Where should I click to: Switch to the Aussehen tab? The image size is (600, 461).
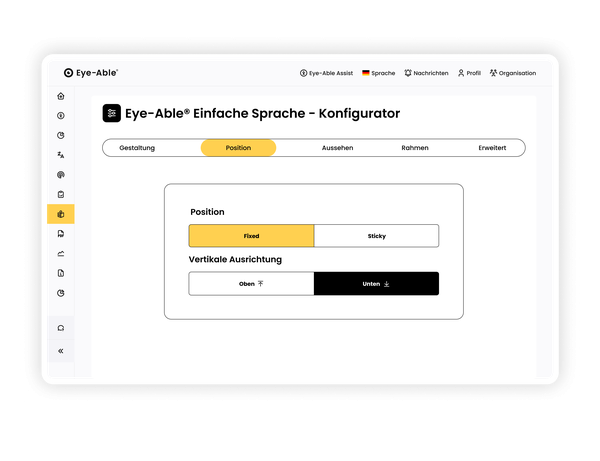338,148
